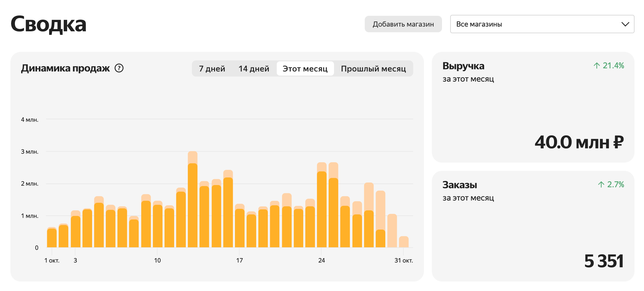Switch the chart to 7 дней

[212, 69]
